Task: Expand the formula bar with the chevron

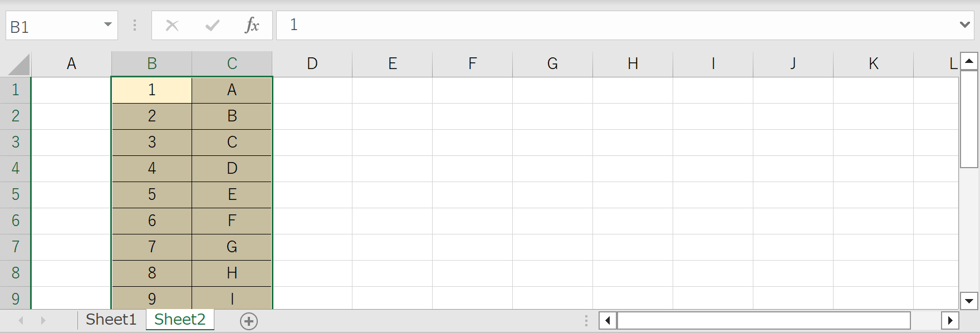Action: coord(965,25)
